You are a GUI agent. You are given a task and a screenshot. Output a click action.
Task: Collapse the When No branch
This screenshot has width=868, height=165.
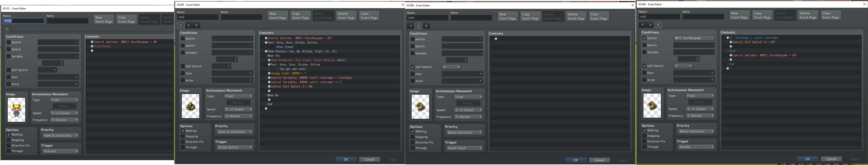click(x=262, y=95)
